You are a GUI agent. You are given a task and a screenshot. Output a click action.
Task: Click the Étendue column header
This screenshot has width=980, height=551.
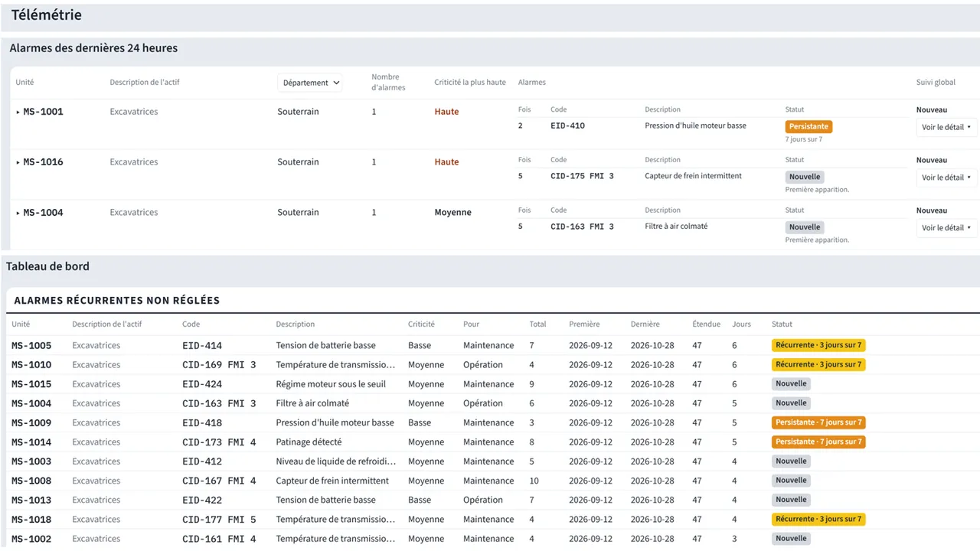tap(706, 324)
